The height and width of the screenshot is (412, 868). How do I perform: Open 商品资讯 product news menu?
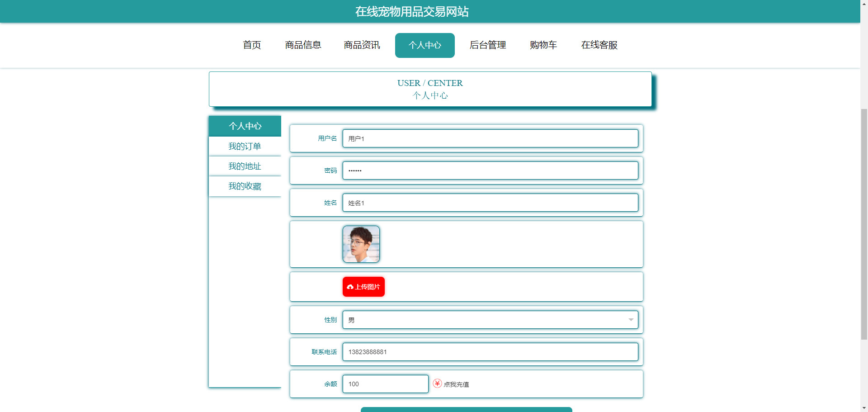pyautogui.click(x=362, y=45)
